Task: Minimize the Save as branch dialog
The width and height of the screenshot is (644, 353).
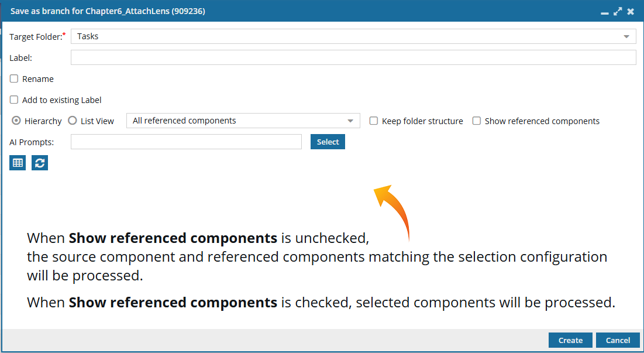Action: coord(605,12)
